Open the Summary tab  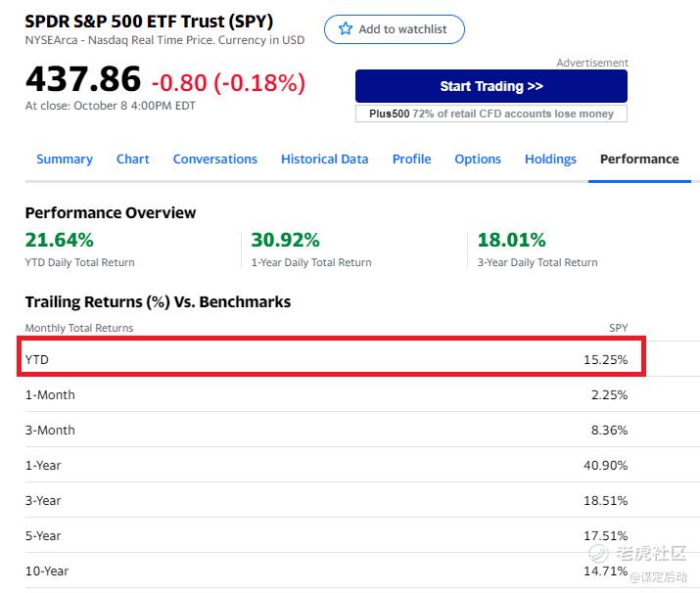click(65, 160)
